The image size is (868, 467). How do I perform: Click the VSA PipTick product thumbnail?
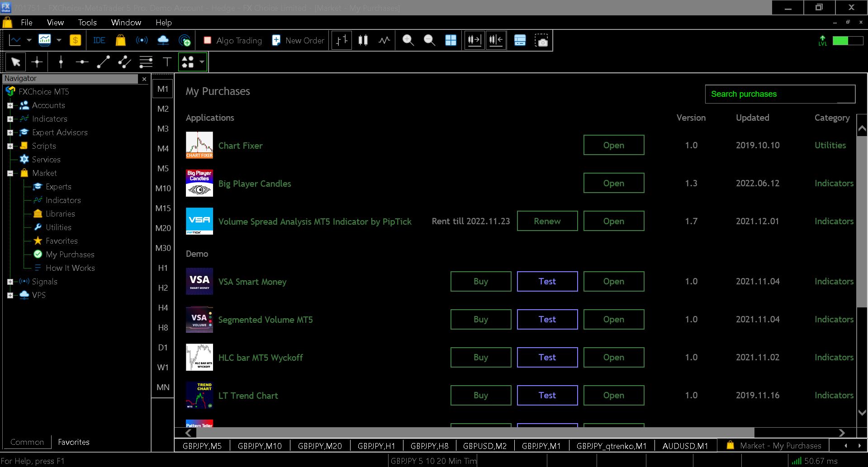tap(199, 221)
